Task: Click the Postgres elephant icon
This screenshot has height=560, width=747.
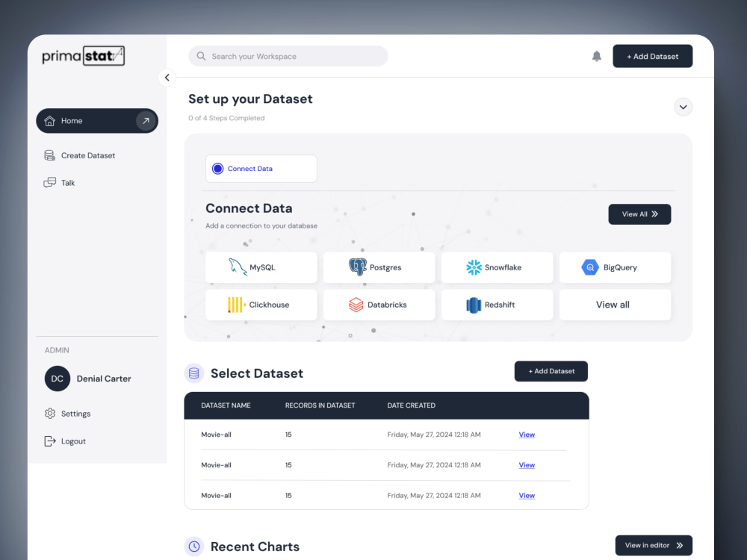Action: tap(358, 267)
